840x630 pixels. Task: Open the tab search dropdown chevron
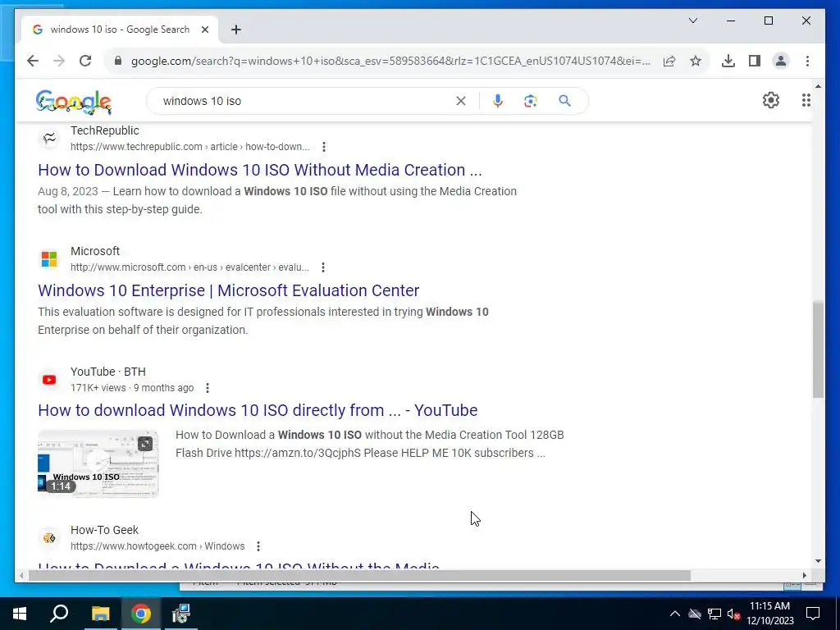coord(693,21)
